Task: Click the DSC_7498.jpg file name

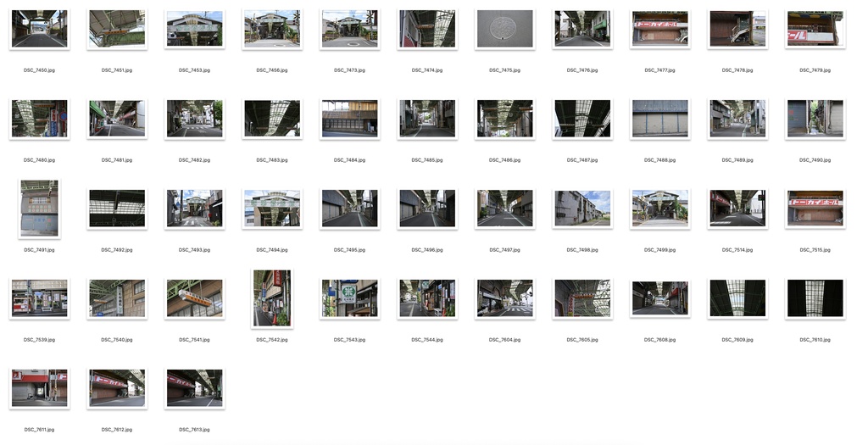Action: pyautogui.click(x=581, y=249)
